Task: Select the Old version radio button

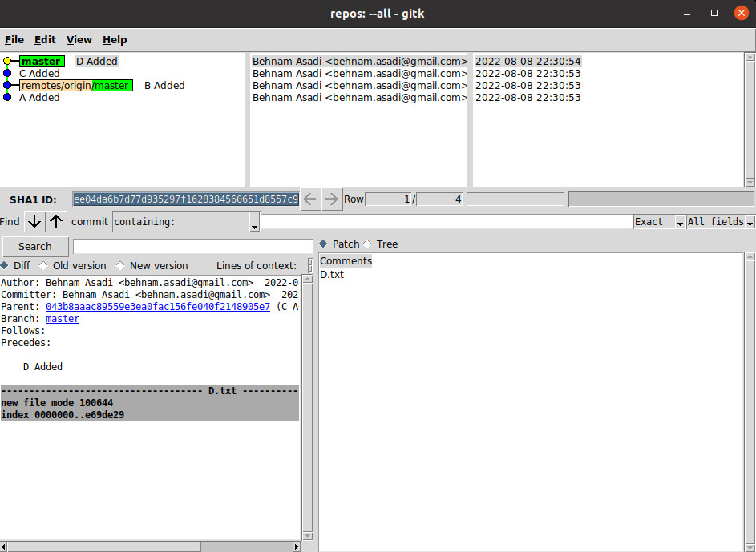Action: pos(43,266)
